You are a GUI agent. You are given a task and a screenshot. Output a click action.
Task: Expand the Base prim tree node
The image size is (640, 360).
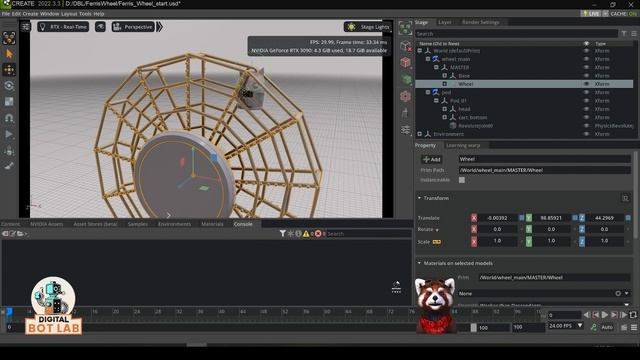pos(444,76)
